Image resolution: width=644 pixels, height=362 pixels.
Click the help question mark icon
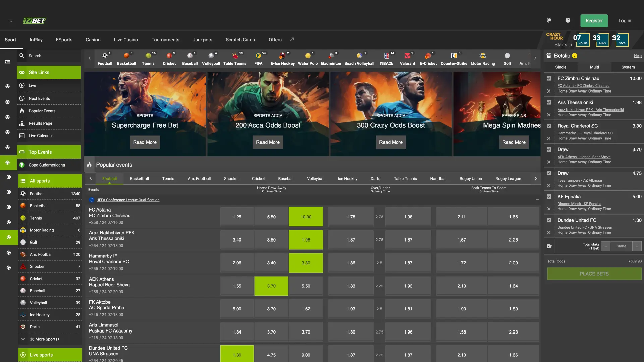point(568,20)
